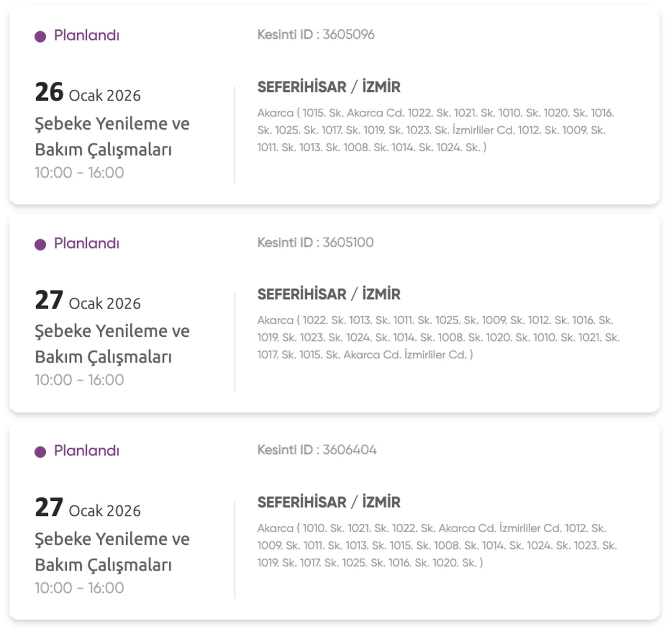
Task: Select the Planlandı label in card 3606404
Action: pos(87,451)
